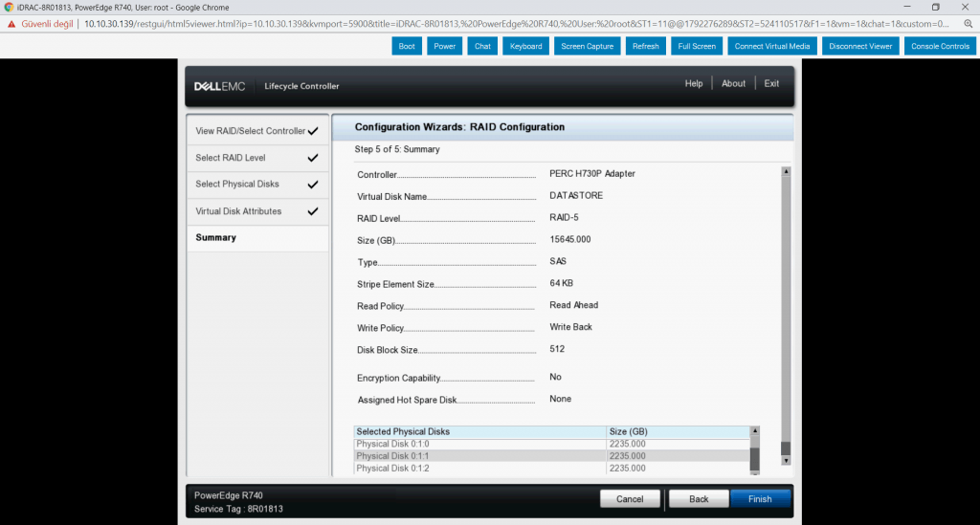Refresh the console view

click(645, 46)
